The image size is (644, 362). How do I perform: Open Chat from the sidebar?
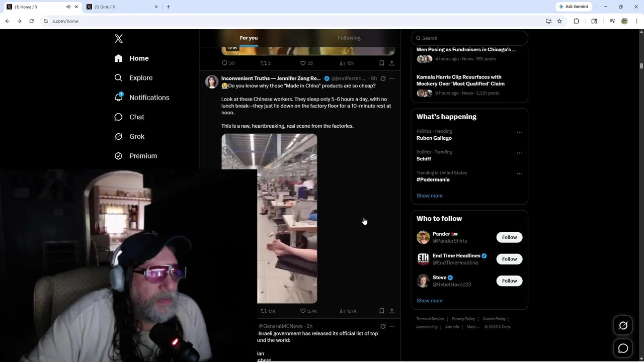pos(129,117)
